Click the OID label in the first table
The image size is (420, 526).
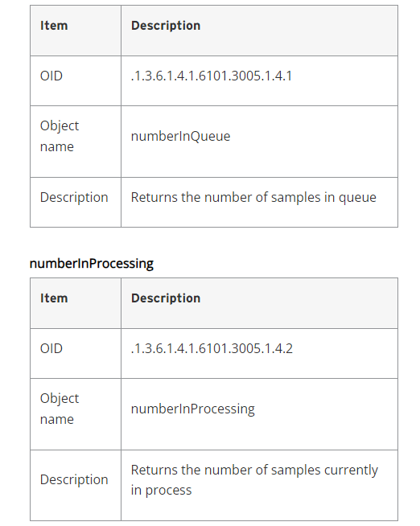pos(51,76)
